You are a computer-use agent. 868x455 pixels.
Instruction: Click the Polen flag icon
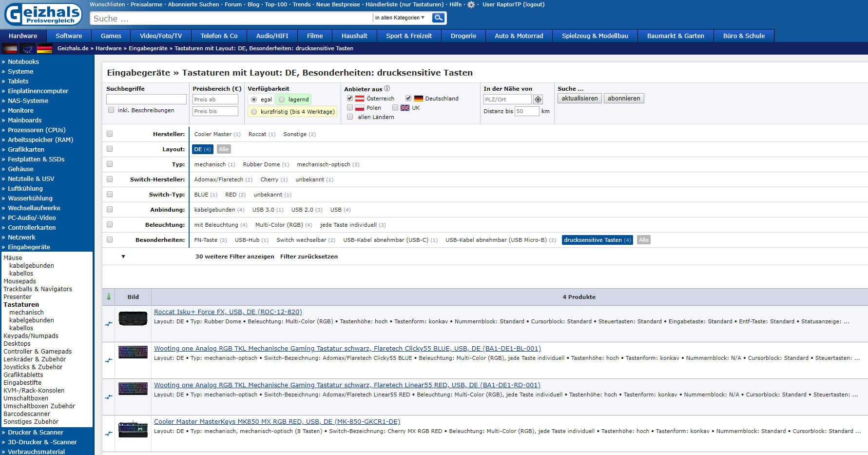pyautogui.click(x=360, y=108)
